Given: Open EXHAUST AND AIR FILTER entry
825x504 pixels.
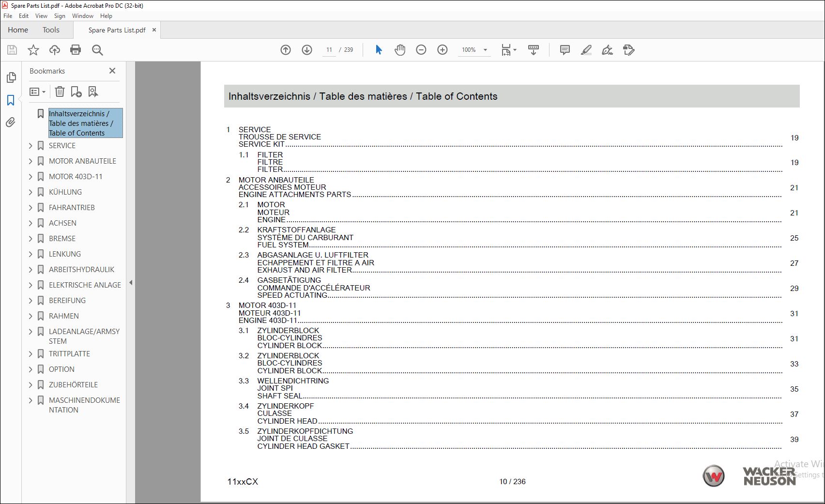Looking at the screenshot, I should [x=305, y=270].
